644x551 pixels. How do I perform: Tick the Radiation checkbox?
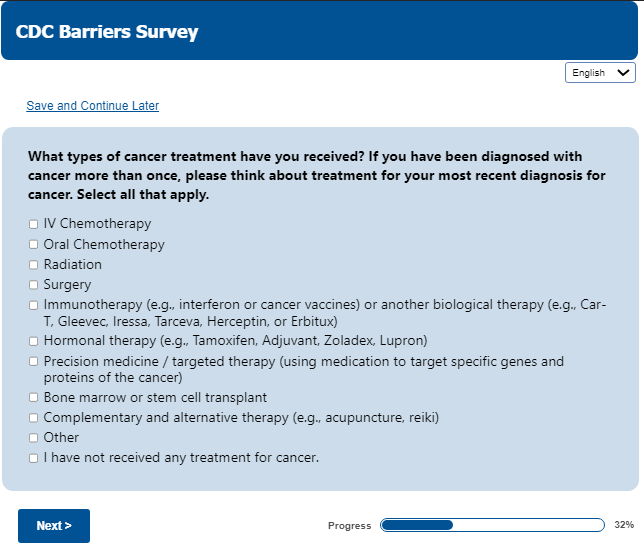(33, 265)
